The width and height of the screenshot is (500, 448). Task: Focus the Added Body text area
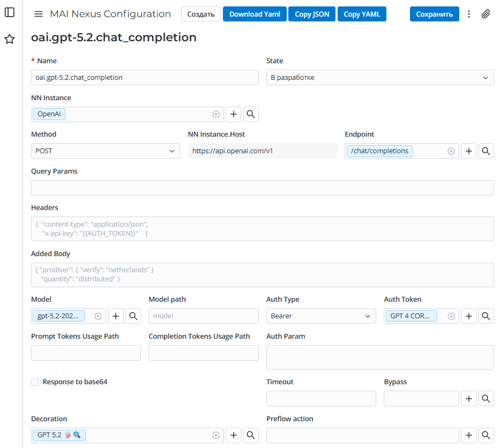point(263,275)
